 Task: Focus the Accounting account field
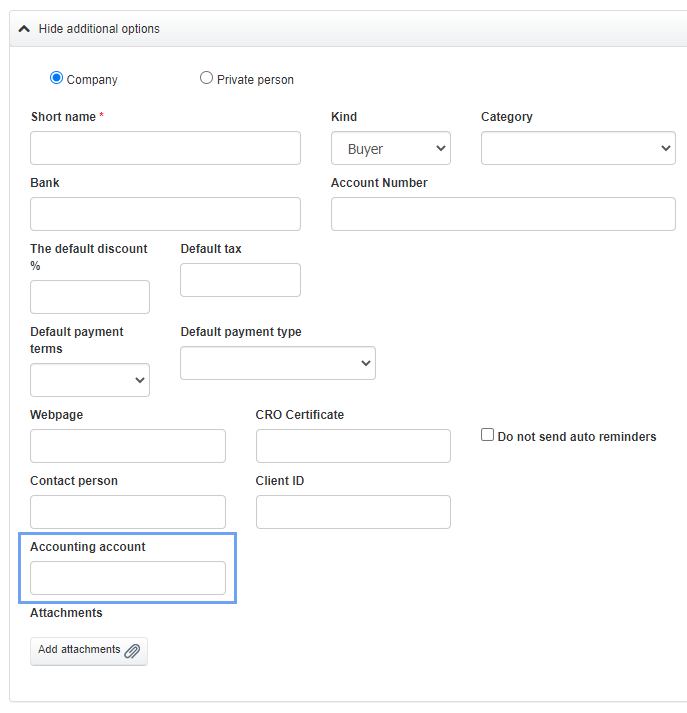(x=128, y=578)
